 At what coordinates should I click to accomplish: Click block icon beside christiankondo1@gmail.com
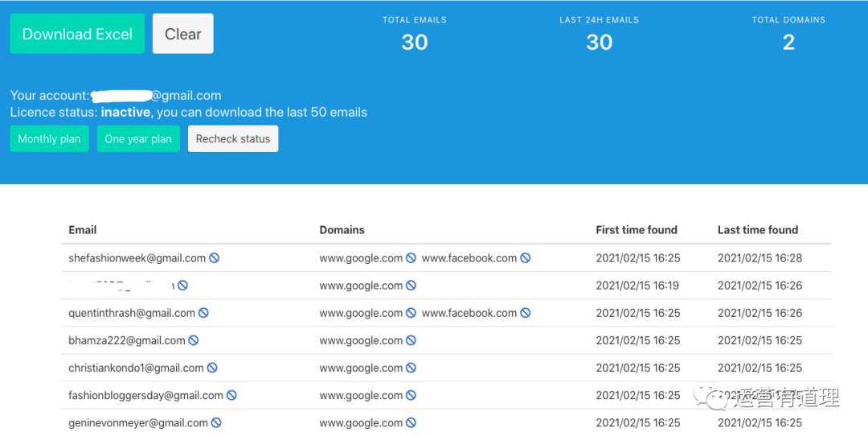pyautogui.click(x=212, y=368)
